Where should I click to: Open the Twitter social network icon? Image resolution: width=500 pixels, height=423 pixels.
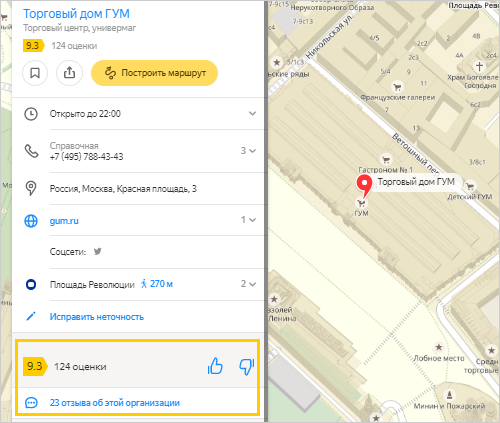tap(97, 251)
